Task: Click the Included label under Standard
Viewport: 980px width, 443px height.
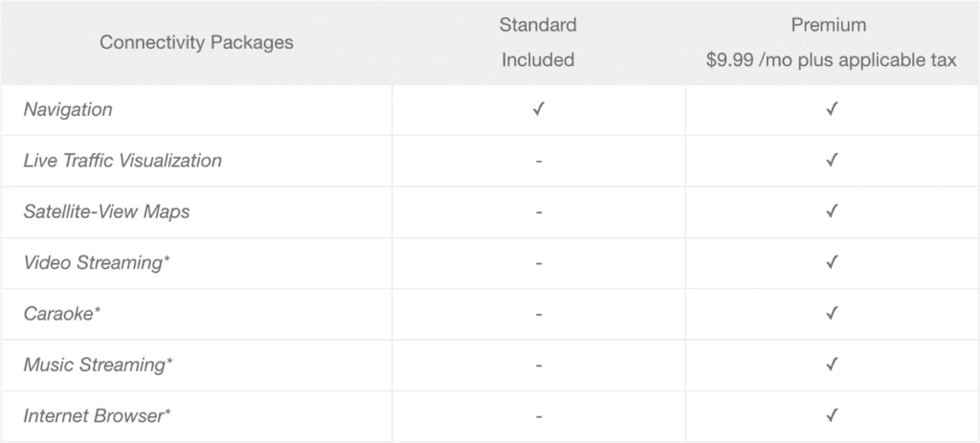Action: (538, 60)
